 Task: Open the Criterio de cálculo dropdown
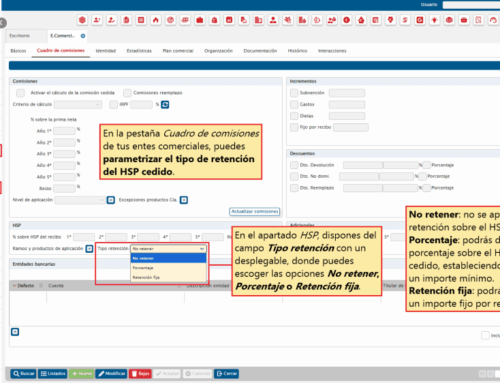(78, 105)
